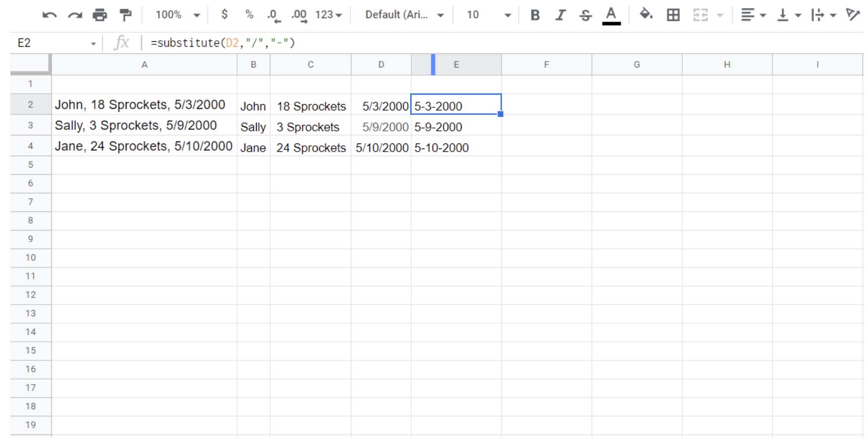Select column B header

coord(253,64)
